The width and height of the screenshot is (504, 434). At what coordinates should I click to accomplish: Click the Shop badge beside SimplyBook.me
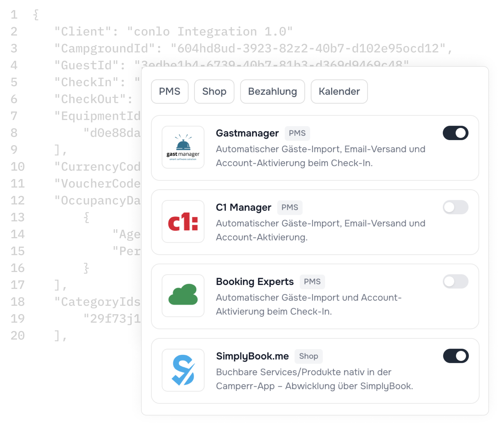click(309, 356)
